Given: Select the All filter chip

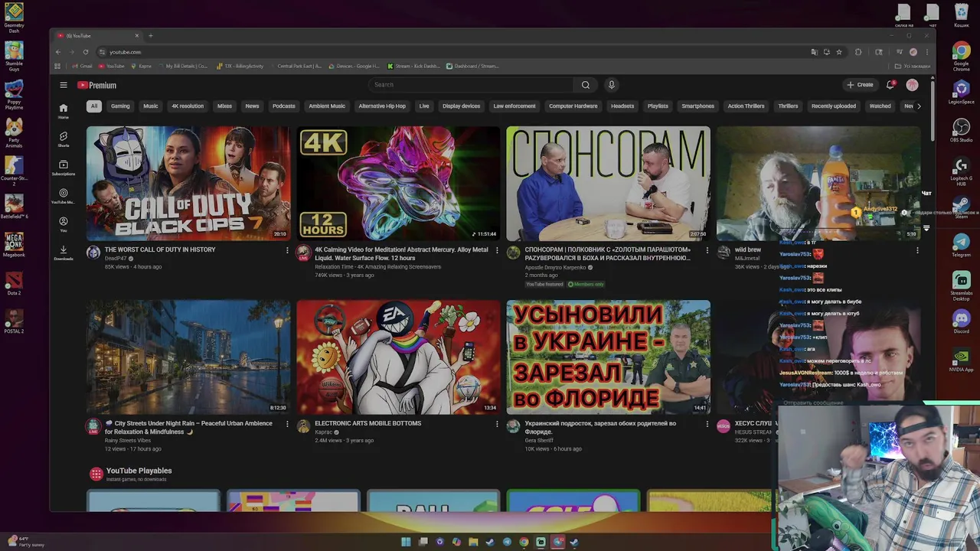Looking at the screenshot, I should click(x=93, y=106).
